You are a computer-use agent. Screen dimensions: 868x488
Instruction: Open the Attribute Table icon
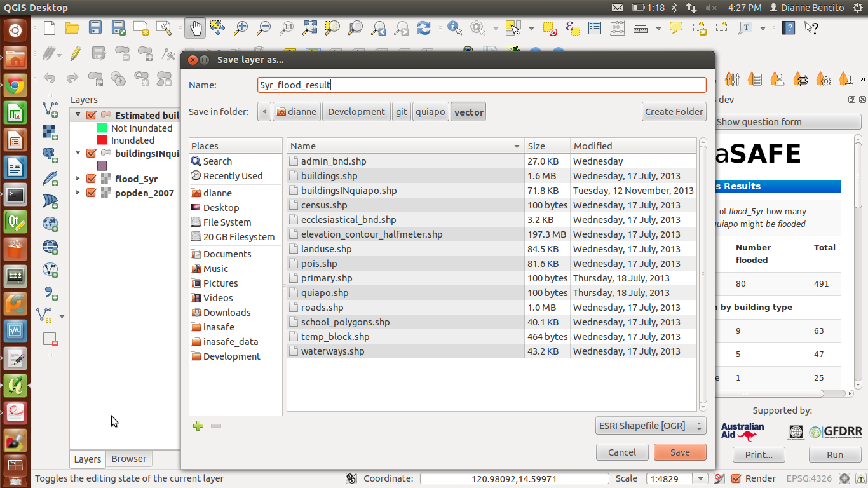pos(595,28)
